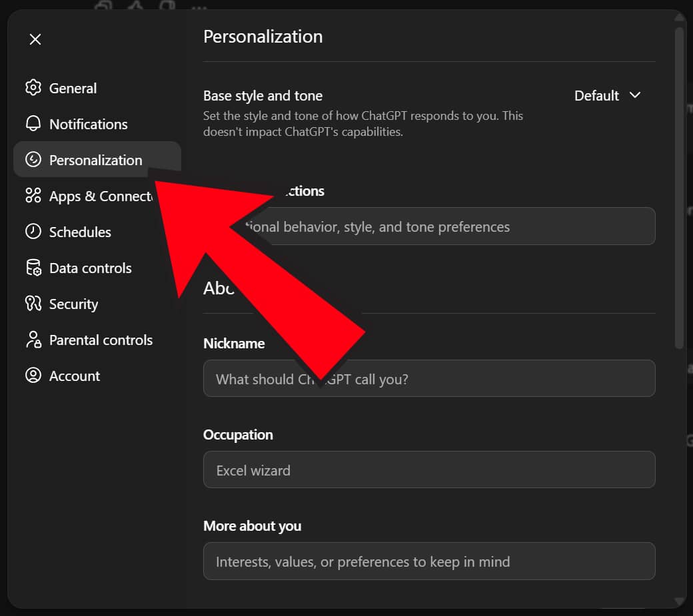Click the Data controls database icon

click(x=33, y=268)
